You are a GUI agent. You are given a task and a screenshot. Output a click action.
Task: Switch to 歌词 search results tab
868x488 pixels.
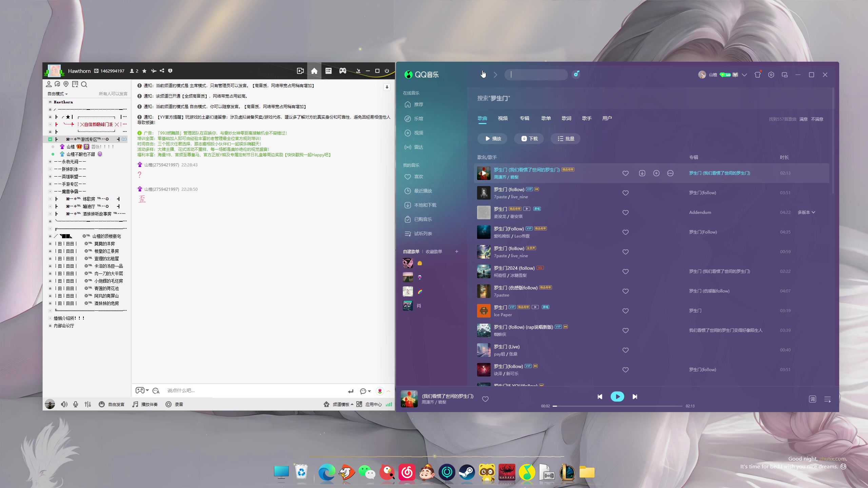[x=566, y=118]
